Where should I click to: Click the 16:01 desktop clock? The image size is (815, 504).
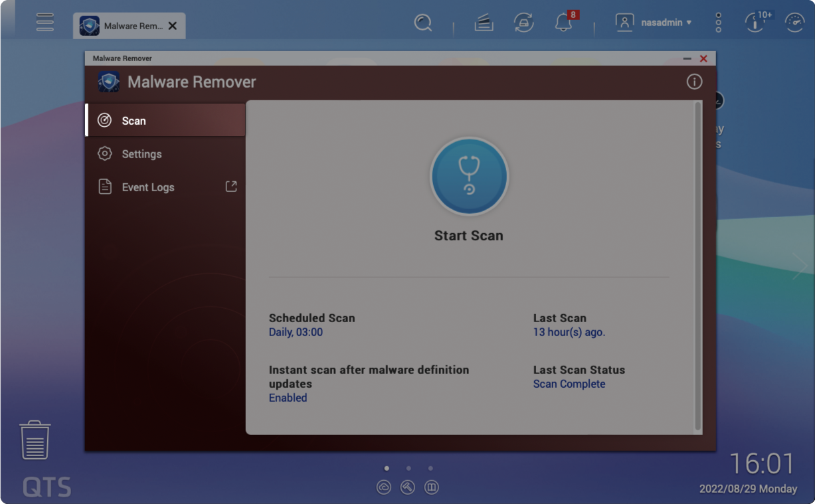click(762, 463)
